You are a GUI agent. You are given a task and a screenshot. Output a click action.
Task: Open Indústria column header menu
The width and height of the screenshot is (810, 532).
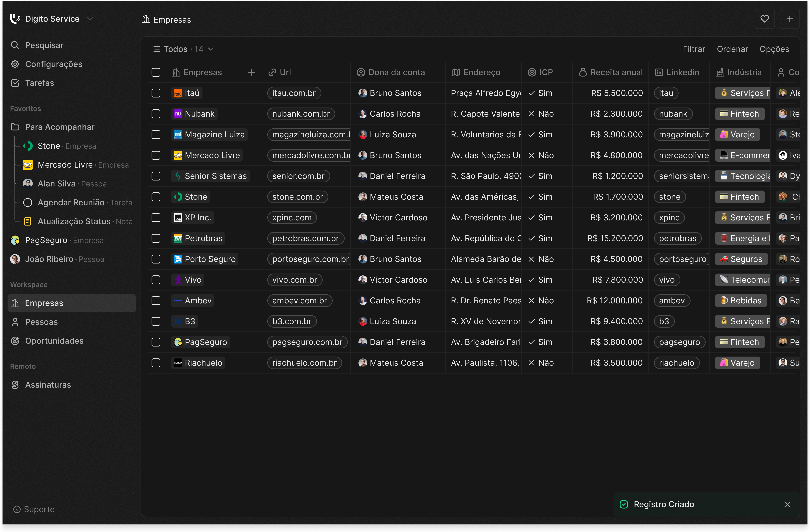point(740,72)
